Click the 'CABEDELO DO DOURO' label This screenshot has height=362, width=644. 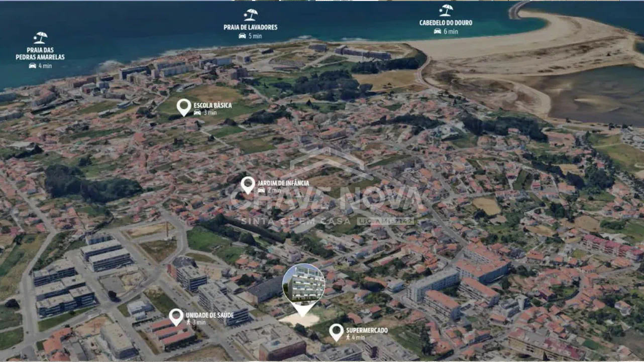(x=446, y=23)
